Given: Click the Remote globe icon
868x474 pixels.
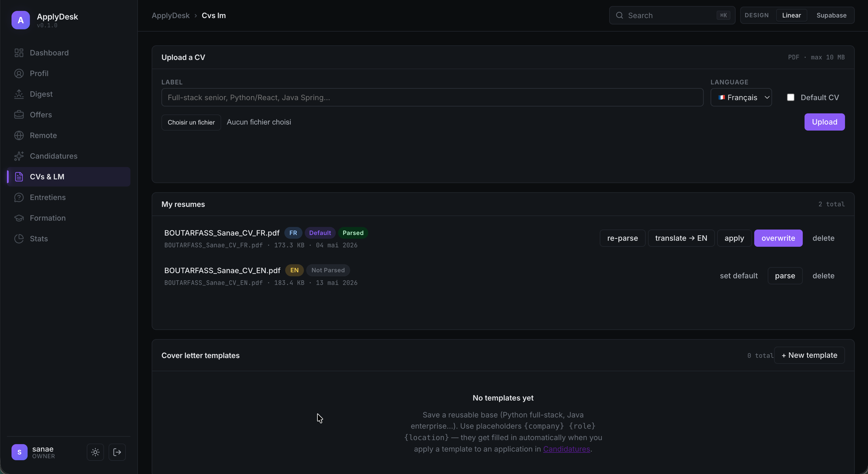Looking at the screenshot, I should (19, 135).
